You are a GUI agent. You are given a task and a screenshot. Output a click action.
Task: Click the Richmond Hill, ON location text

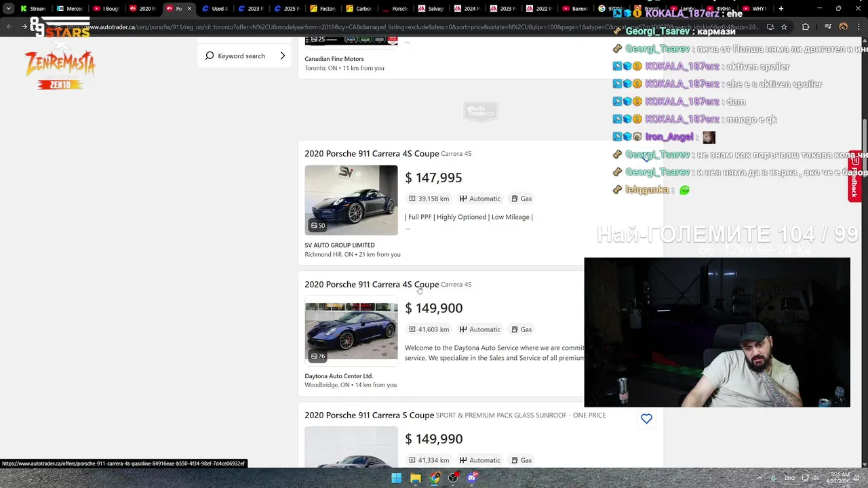(329, 254)
